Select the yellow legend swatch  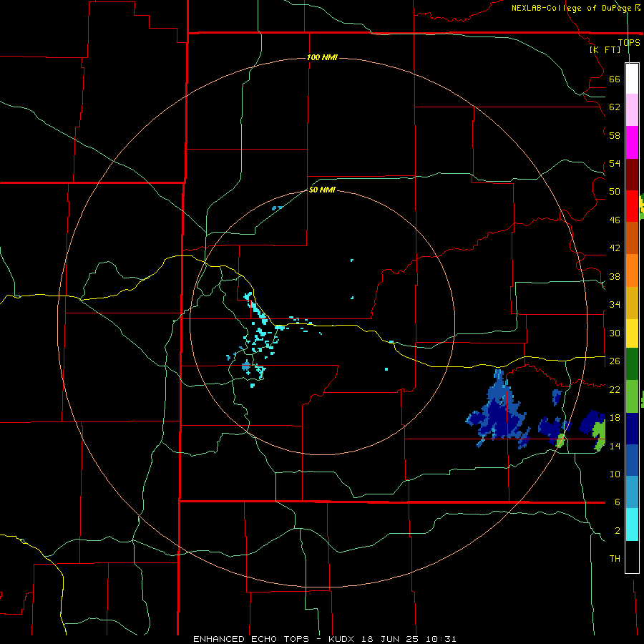click(632, 333)
